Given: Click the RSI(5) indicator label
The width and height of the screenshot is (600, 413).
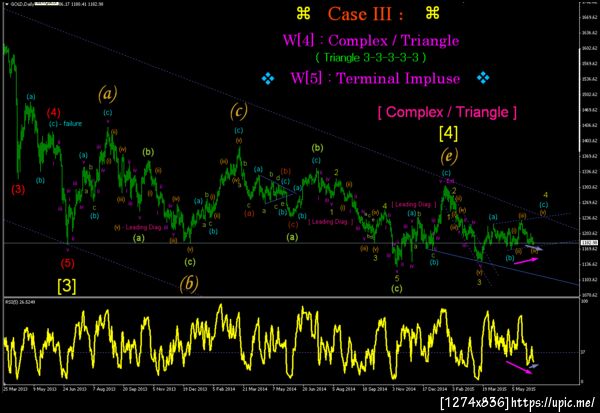Looking at the screenshot, I should tap(20, 302).
